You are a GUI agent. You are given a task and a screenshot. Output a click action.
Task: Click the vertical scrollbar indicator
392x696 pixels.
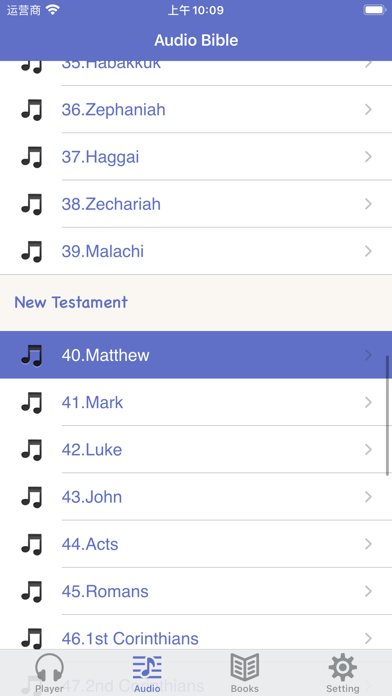pos(387,415)
